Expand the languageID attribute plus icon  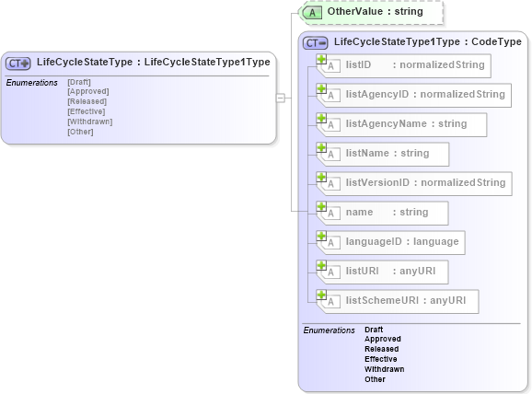click(321, 237)
